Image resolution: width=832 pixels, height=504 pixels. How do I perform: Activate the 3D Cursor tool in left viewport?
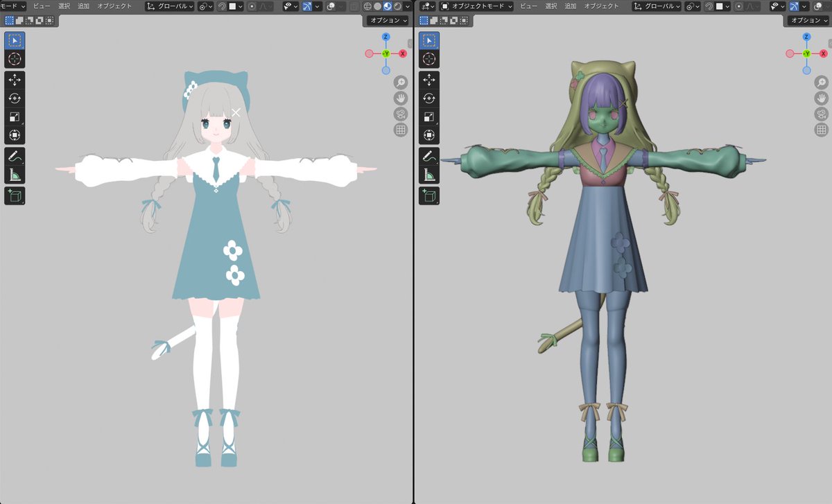15,59
